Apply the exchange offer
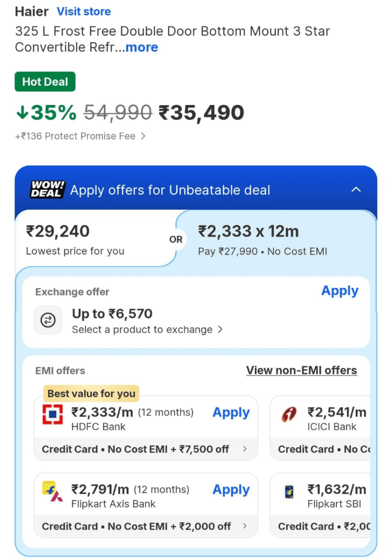The width and height of the screenshot is (392, 560). pyautogui.click(x=340, y=291)
